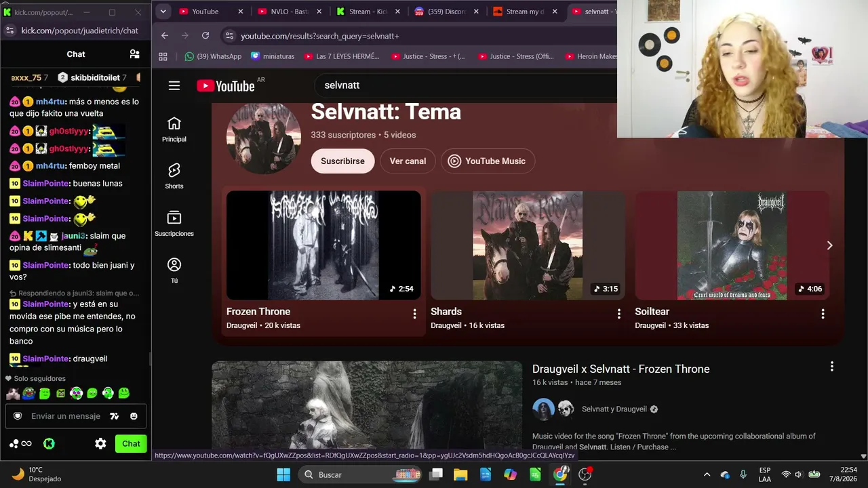Screen dimensions: 868x488
Task: Open OBS Studio from the taskbar
Action: (x=585, y=474)
